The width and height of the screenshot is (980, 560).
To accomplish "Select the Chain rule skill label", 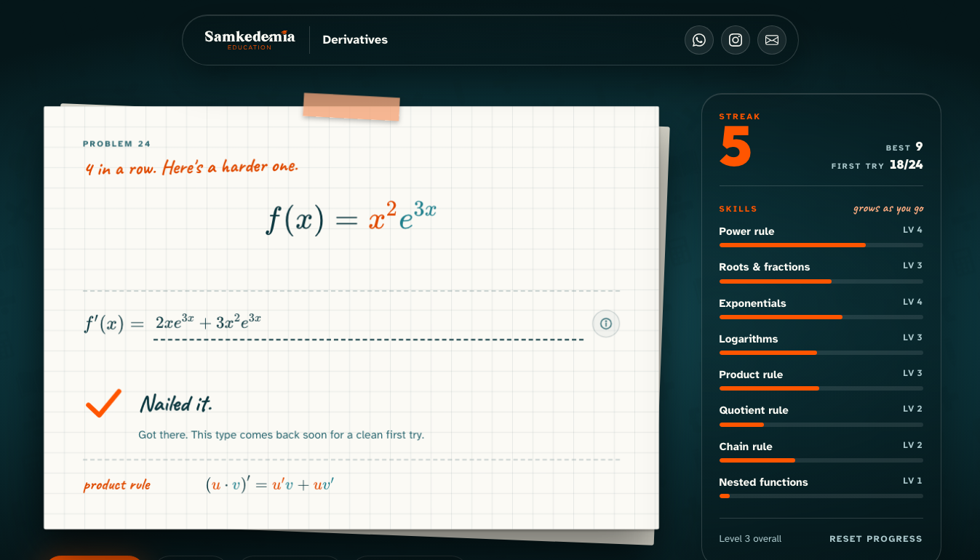I will [746, 447].
